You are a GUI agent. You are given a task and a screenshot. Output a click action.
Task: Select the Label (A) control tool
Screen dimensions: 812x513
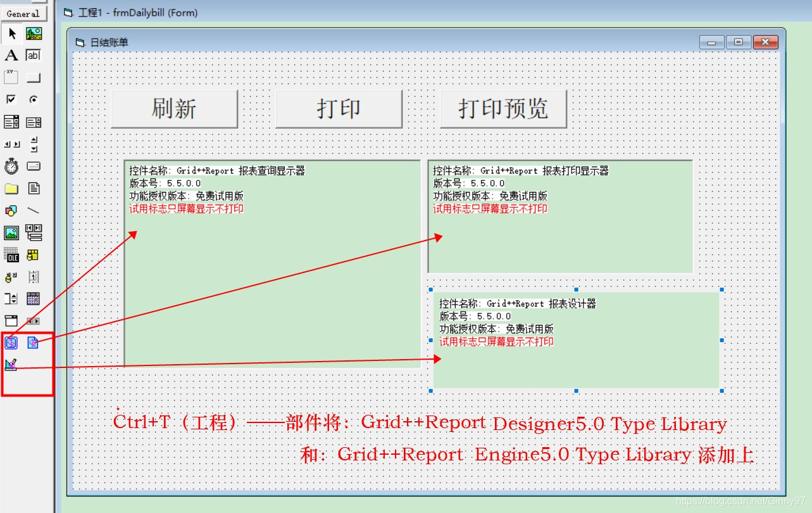pyautogui.click(x=11, y=56)
